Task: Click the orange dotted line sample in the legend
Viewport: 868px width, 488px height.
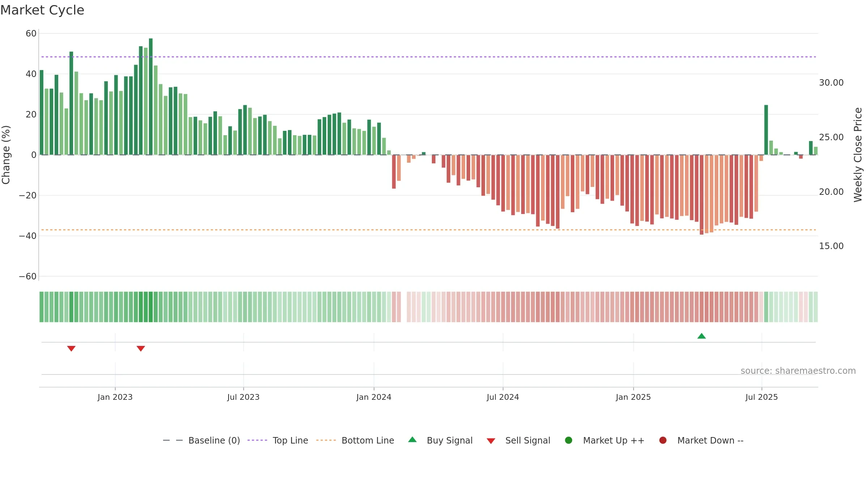Action: (x=326, y=440)
